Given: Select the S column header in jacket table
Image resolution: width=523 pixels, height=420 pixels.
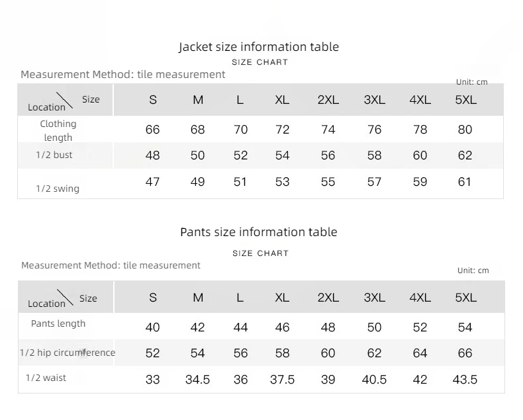Looking at the screenshot, I should coord(153,100).
